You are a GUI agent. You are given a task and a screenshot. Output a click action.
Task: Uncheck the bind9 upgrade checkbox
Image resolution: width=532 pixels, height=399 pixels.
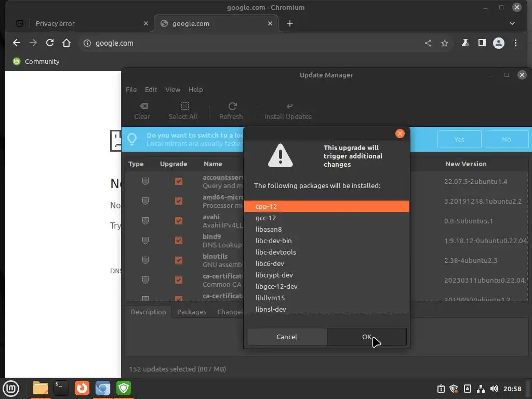(179, 241)
